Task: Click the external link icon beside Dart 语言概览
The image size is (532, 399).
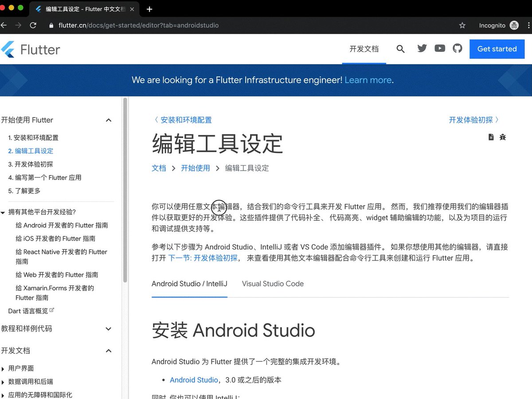Action: click(x=52, y=310)
